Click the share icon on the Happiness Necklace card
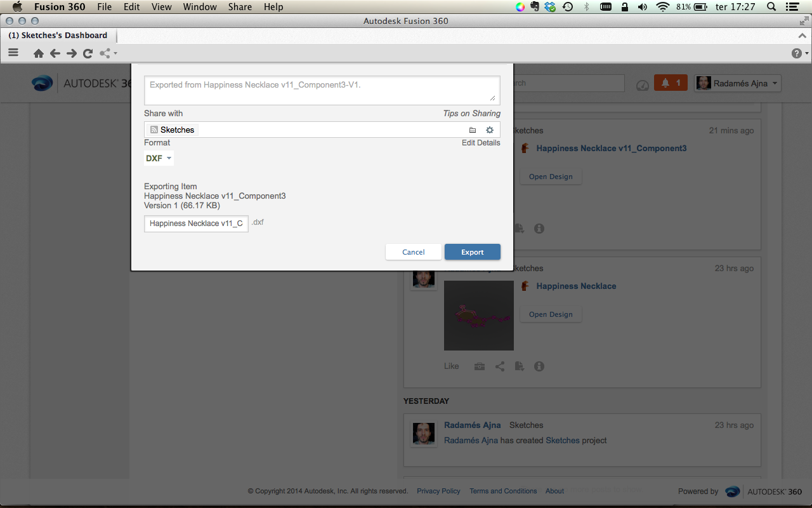The height and width of the screenshot is (508, 812). tap(500, 366)
